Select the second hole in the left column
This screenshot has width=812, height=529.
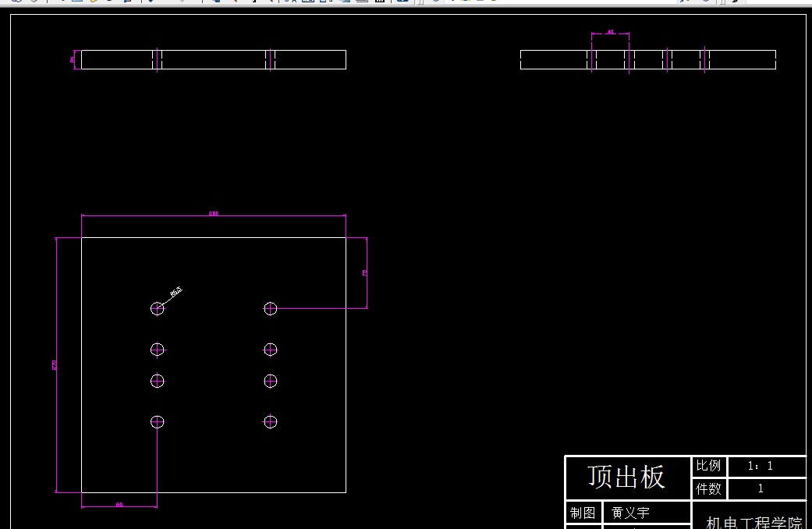158,350
